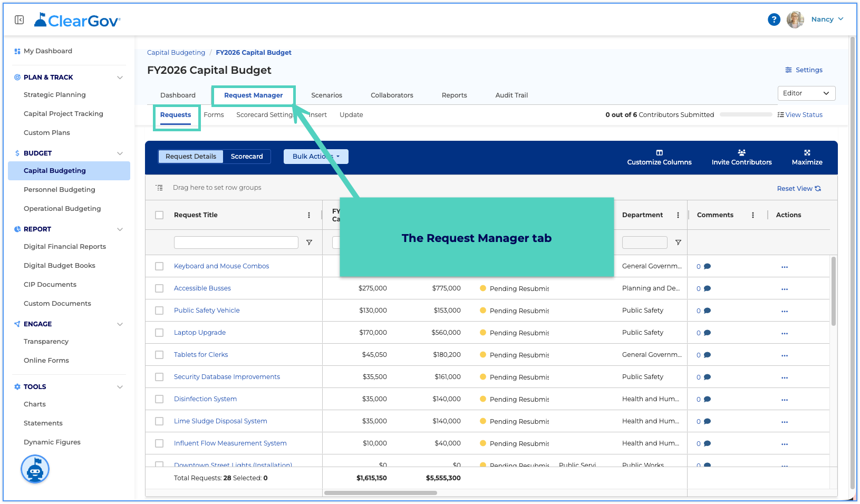
Task: Collapse the REPORT section
Action: click(x=120, y=229)
